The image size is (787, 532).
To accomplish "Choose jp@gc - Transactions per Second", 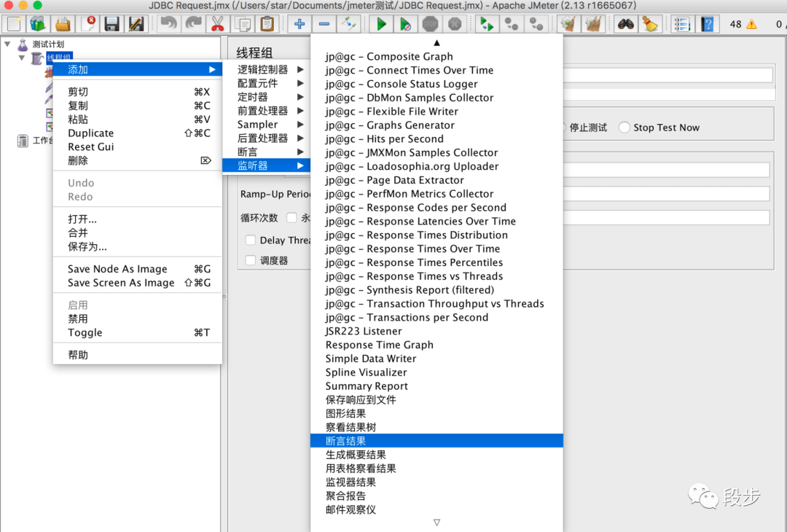I will pos(436,317).
